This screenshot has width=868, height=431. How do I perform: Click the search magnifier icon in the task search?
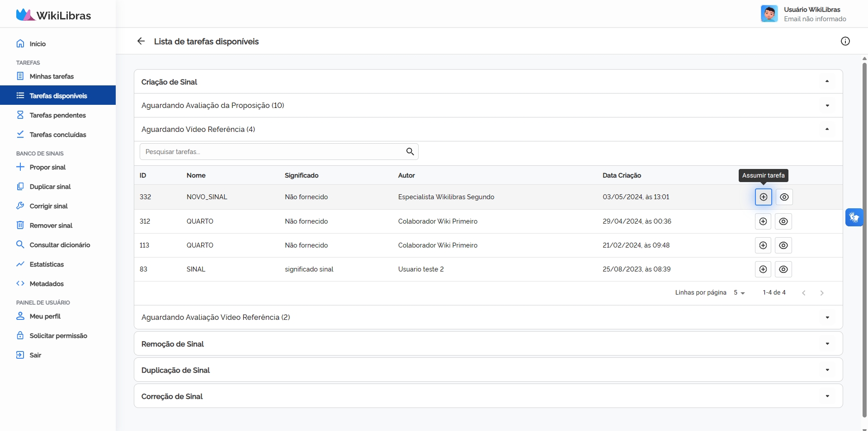click(x=410, y=152)
